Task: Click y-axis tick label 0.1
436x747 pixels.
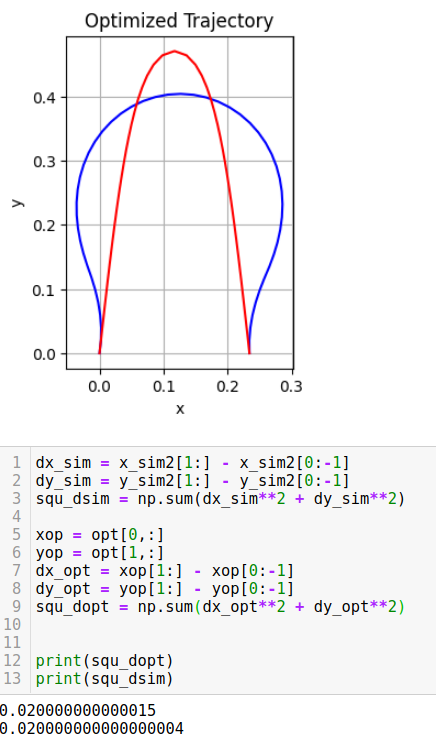Action: coord(44,290)
